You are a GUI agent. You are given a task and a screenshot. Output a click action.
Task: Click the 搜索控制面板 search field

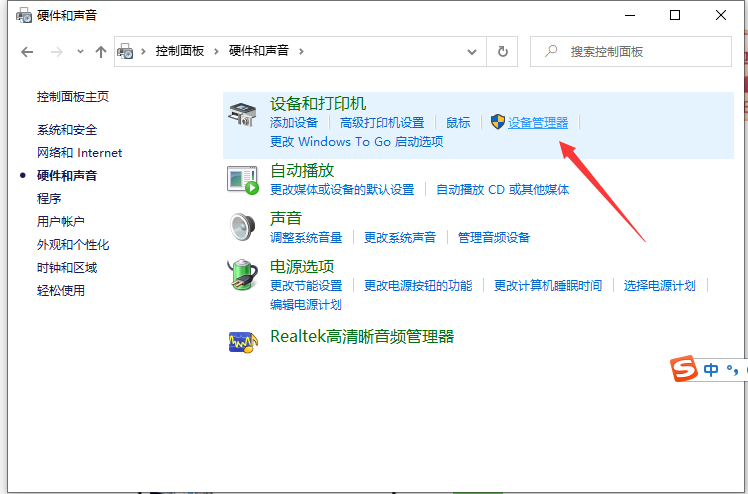click(x=640, y=51)
